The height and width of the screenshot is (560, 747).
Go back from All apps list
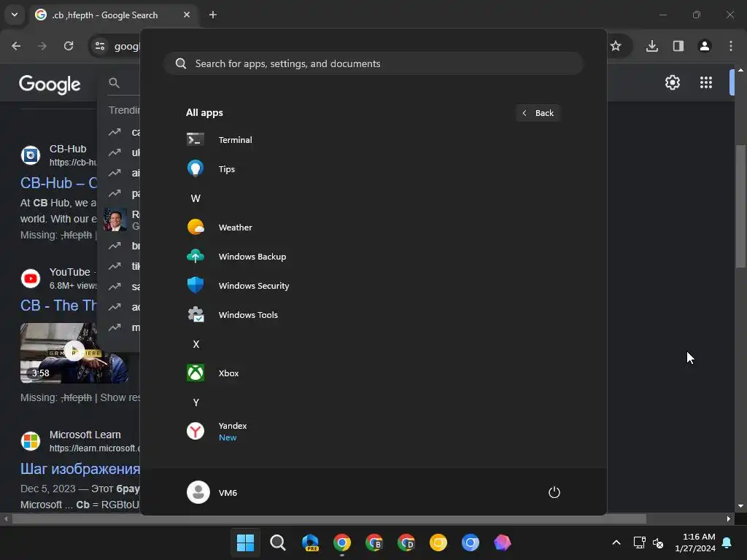[538, 113]
